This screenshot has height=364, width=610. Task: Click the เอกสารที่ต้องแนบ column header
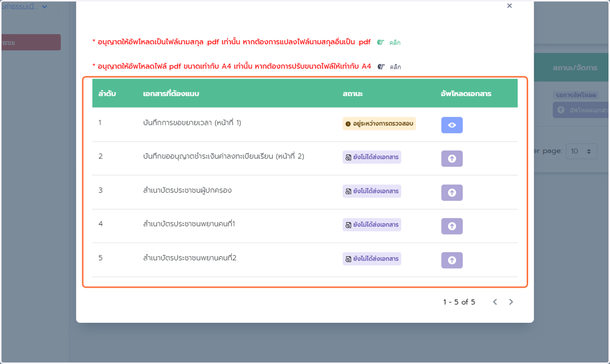click(171, 94)
